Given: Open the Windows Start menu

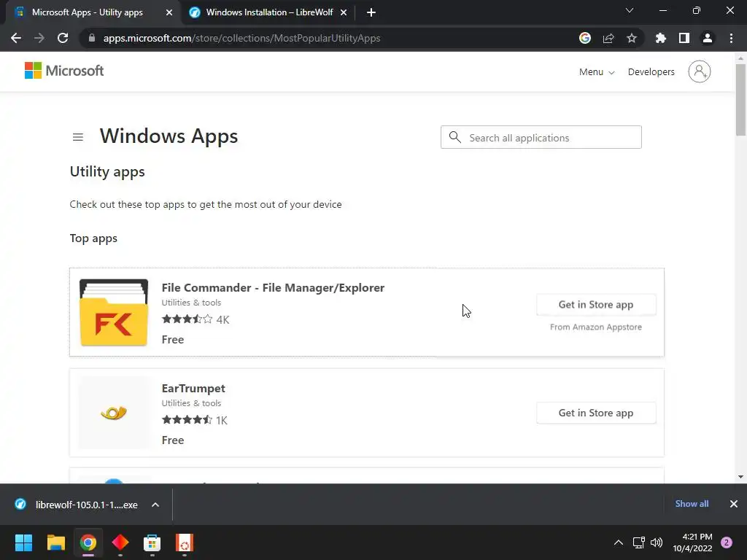Looking at the screenshot, I should [x=23, y=542].
